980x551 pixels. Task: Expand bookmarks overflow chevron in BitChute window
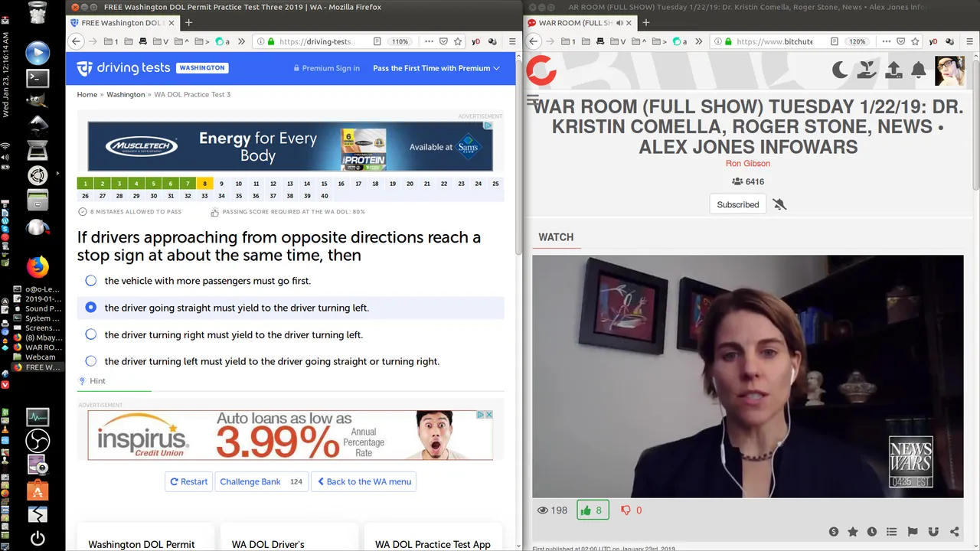tap(699, 41)
